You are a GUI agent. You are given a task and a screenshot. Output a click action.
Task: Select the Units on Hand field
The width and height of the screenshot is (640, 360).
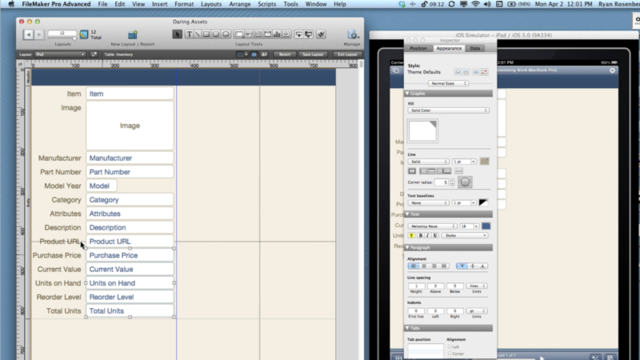coord(130,283)
